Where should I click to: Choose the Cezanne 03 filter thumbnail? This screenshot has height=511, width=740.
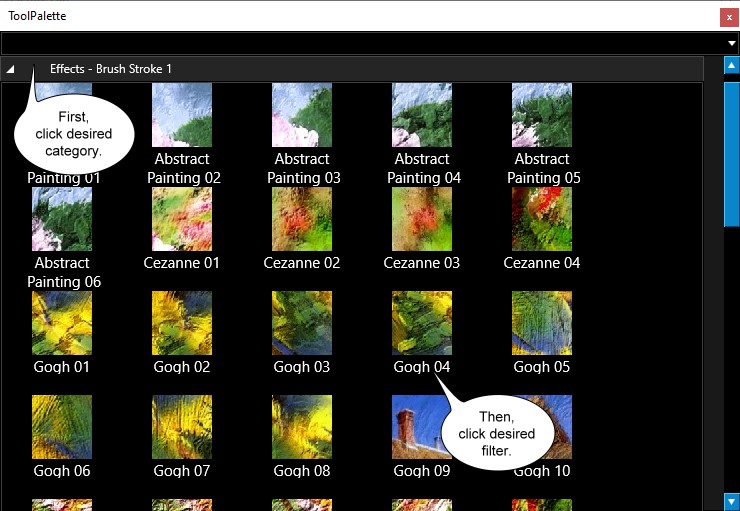[x=421, y=219]
